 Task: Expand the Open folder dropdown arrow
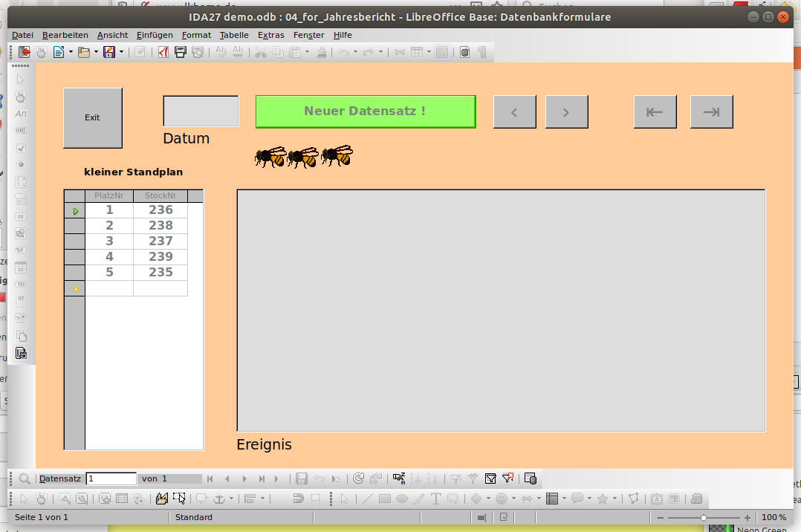pyautogui.click(x=96, y=52)
